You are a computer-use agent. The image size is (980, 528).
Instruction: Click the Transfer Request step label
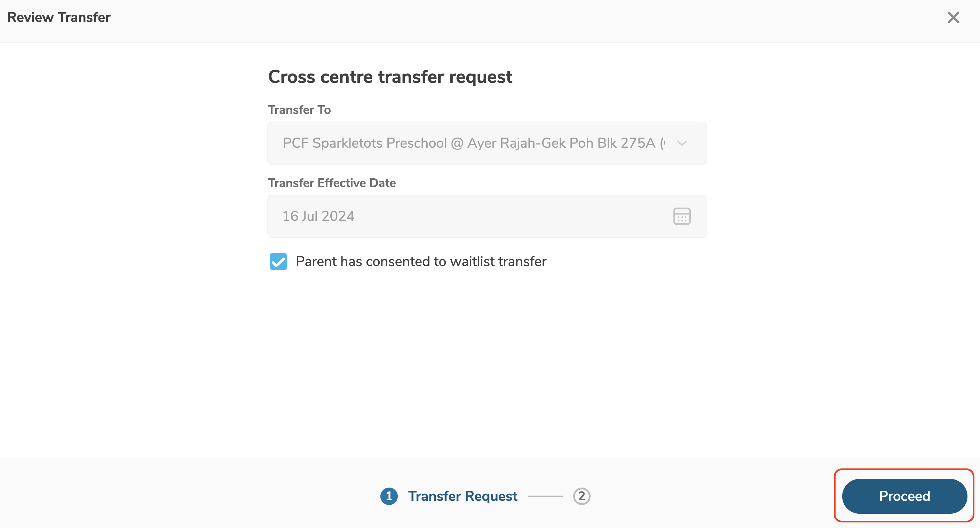pyautogui.click(x=462, y=496)
